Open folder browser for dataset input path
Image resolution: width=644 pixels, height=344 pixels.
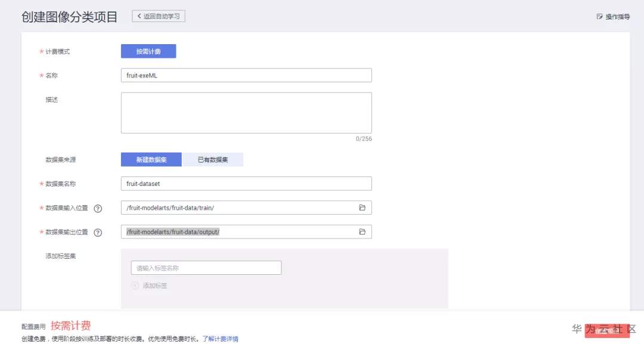coord(363,207)
